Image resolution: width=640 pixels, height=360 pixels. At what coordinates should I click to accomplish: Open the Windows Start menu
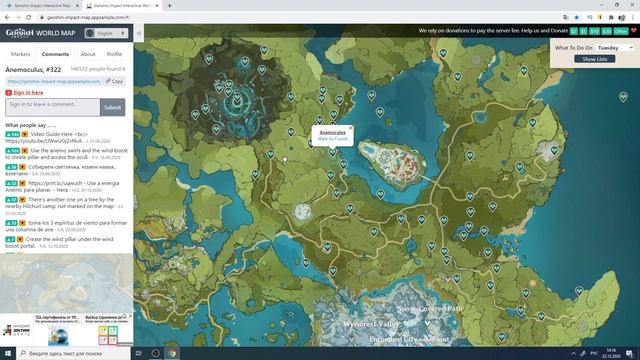(8, 353)
